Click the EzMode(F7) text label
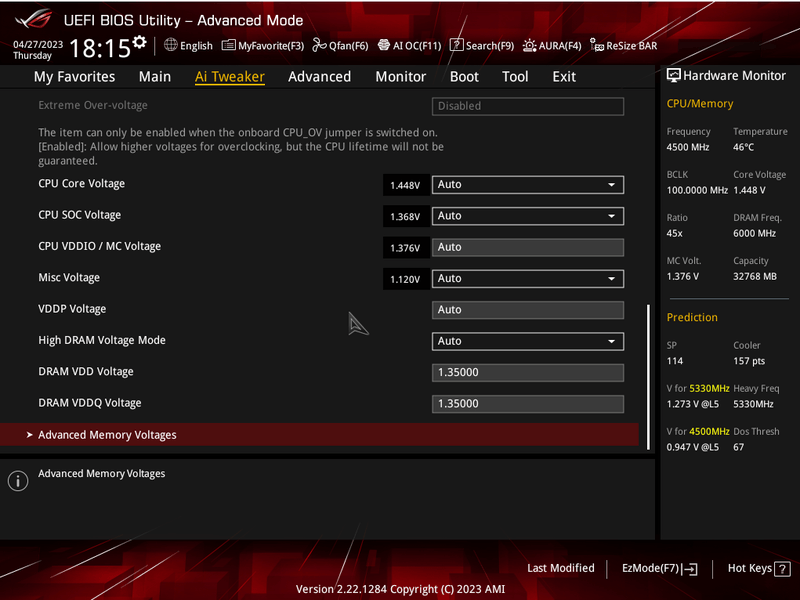The height and width of the screenshot is (600, 800). point(651,568)
